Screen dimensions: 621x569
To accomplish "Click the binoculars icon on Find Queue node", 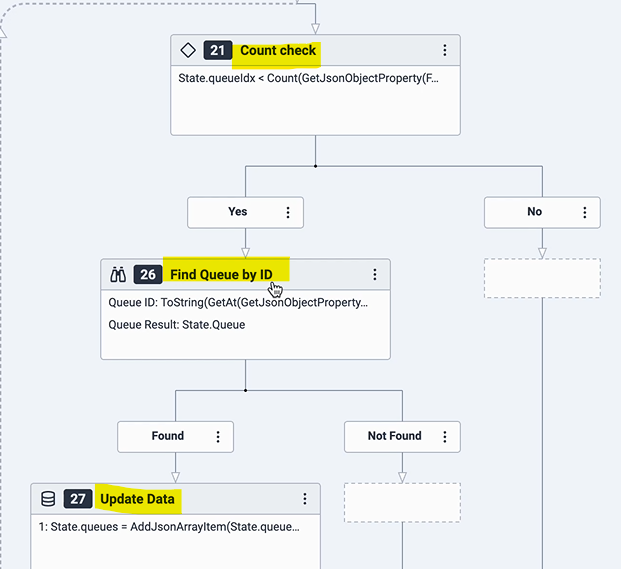I will click(x=117, y=274).
